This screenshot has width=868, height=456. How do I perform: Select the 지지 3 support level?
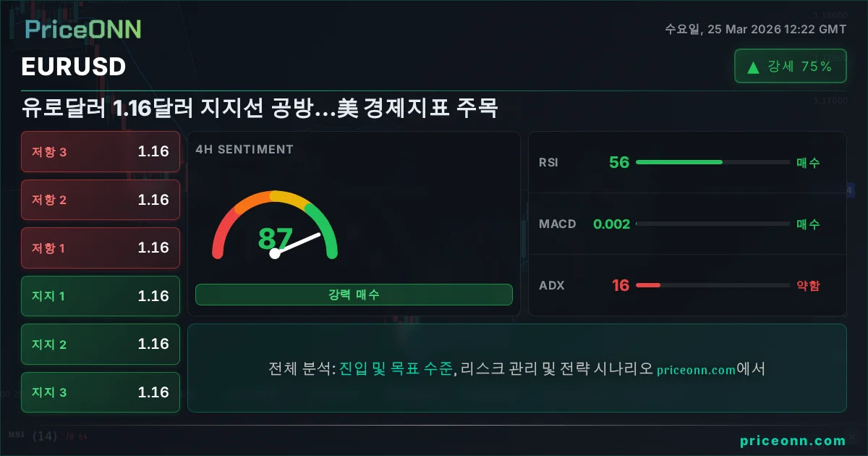[x=101, y=392]
